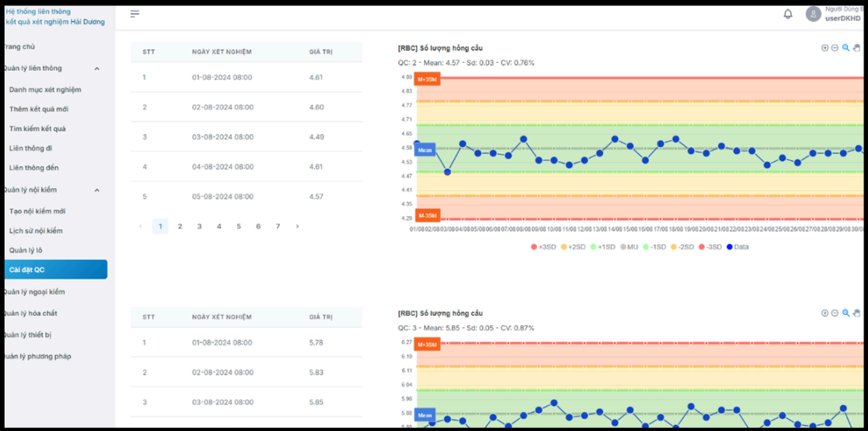Go to pagination page 6

(x=258, y=226)
